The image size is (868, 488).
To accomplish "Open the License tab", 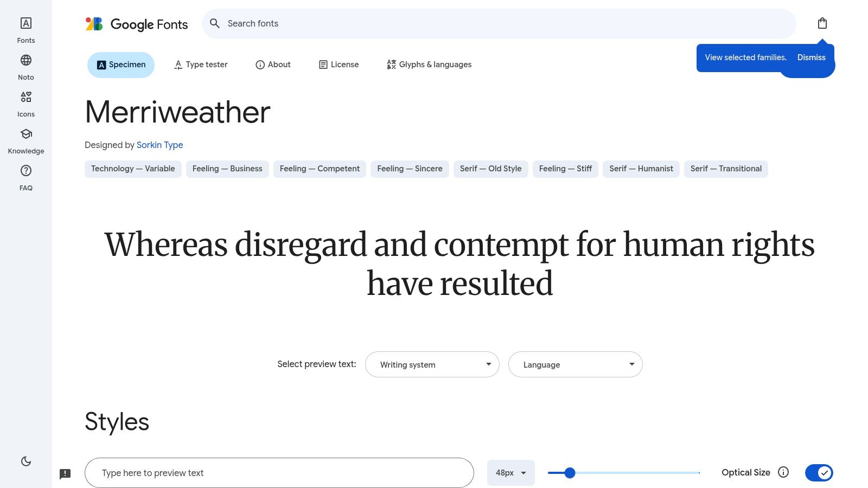I will click(x=339, y=65).
